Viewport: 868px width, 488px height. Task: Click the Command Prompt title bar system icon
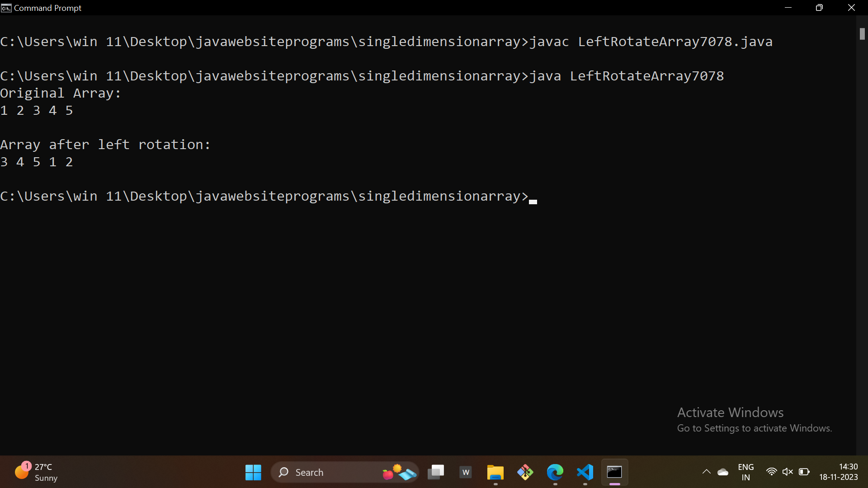tap(6, 8)
